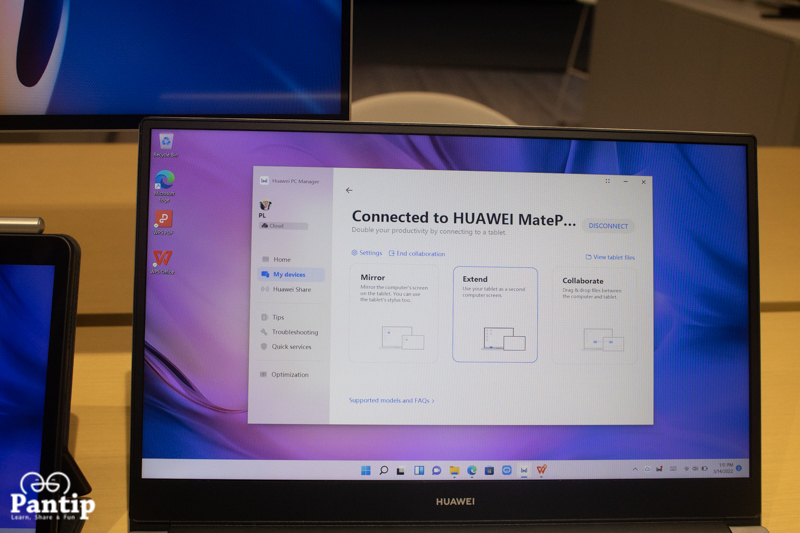Open Edge browser from the taskbar

(472, 471)
